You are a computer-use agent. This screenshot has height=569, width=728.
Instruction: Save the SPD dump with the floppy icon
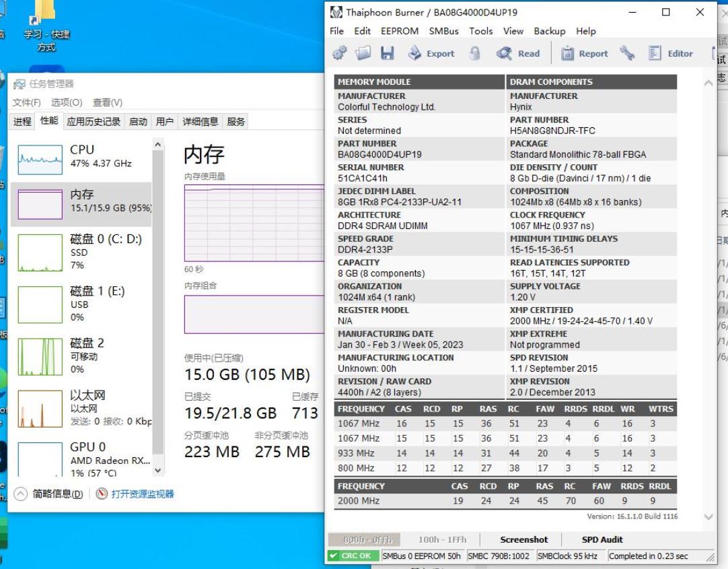pos(387,54)
